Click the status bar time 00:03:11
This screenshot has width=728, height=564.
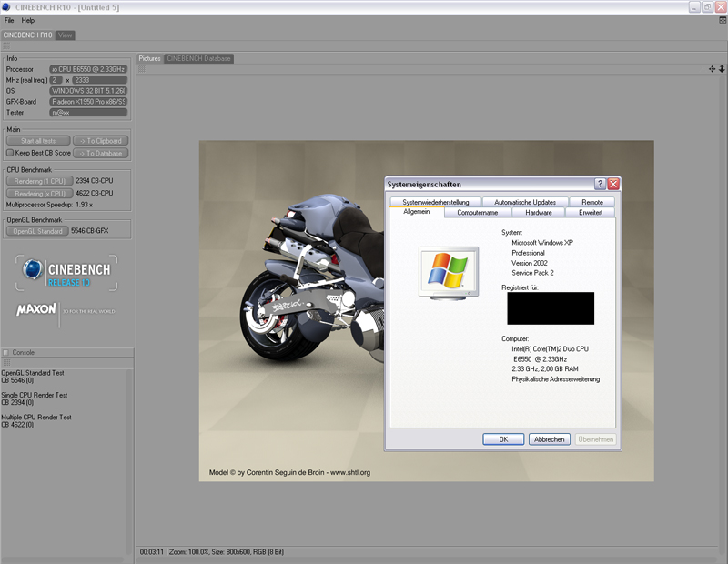[x=151, y=552]
